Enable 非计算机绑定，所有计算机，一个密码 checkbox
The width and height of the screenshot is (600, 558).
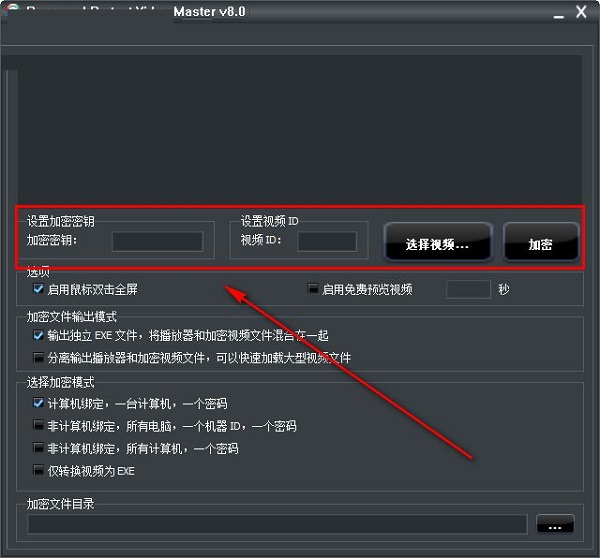[38, 447]
